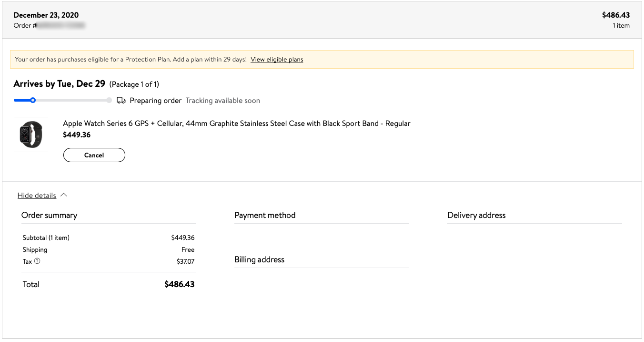Click the grey end dot of progress bar
644x342 pixels.
click(x=109, y=100)
